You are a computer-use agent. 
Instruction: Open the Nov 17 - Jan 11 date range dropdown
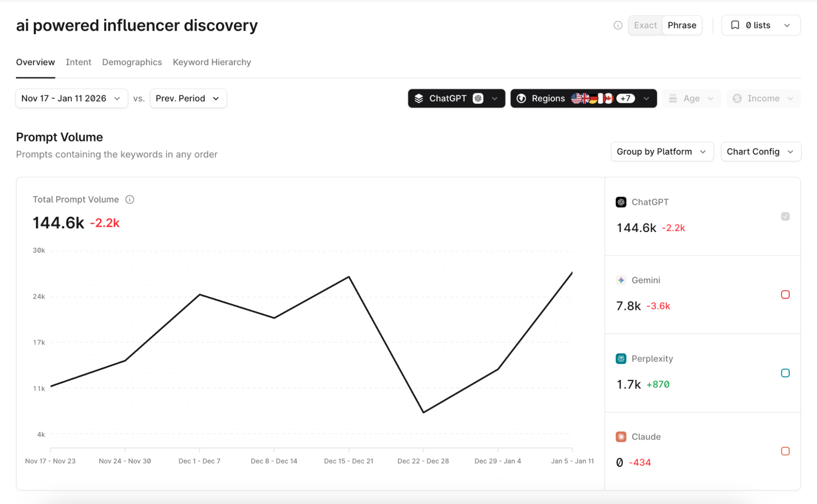point(72,98)
